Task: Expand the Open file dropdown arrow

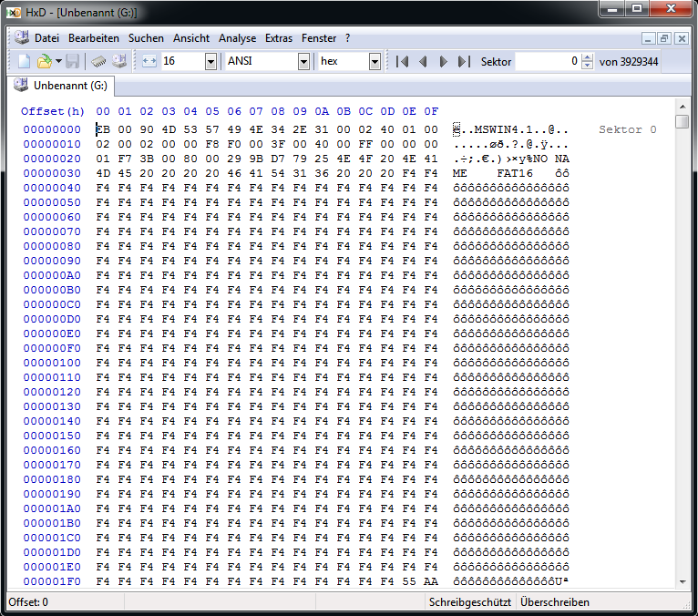Action: tap(58, 61)
